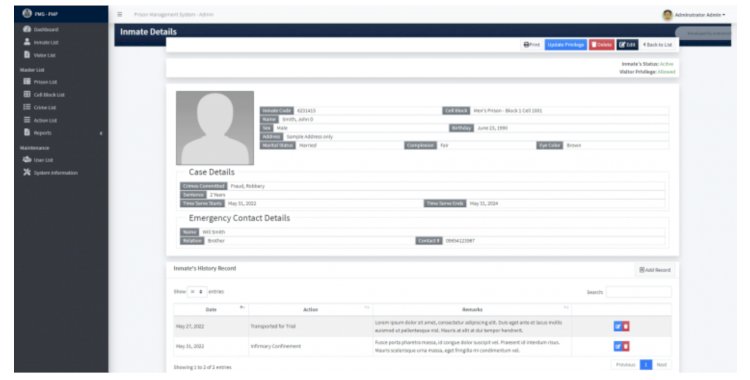
Task: Click the Emergency Contact Details heading
Action: pos(239,218)
